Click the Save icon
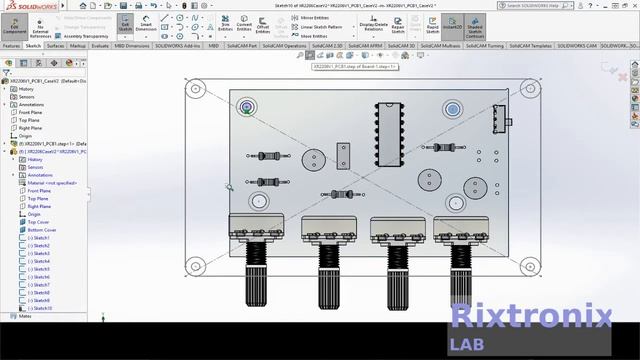 coord(123,6)
